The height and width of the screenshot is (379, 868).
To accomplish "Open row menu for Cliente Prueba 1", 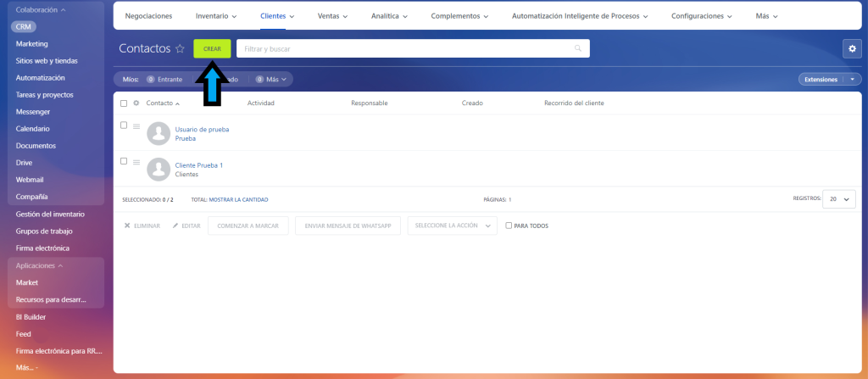I will [136, 162].
